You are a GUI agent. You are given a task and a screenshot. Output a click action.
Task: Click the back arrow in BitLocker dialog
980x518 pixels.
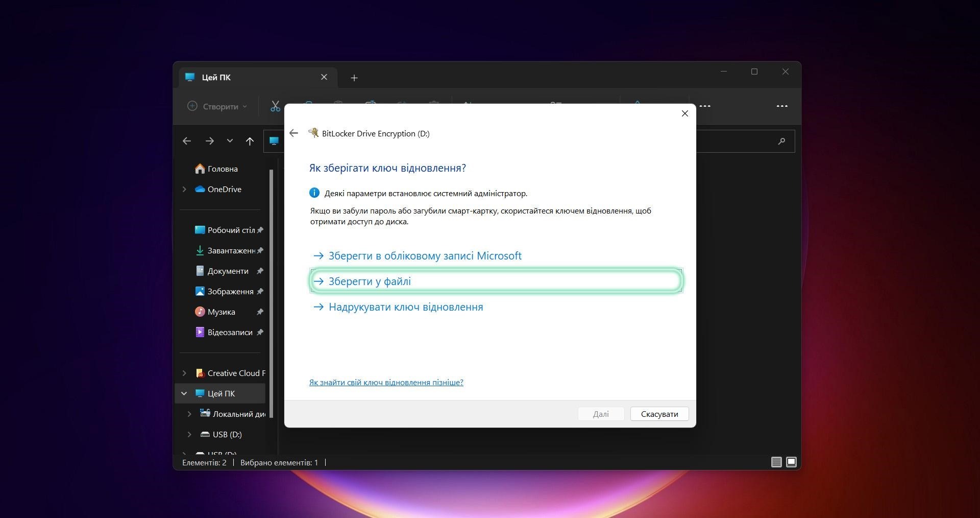pos(293,133)
